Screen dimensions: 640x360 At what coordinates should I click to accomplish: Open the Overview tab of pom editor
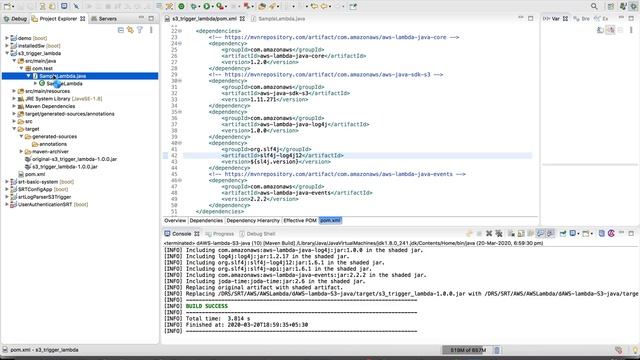coord(175,220)
